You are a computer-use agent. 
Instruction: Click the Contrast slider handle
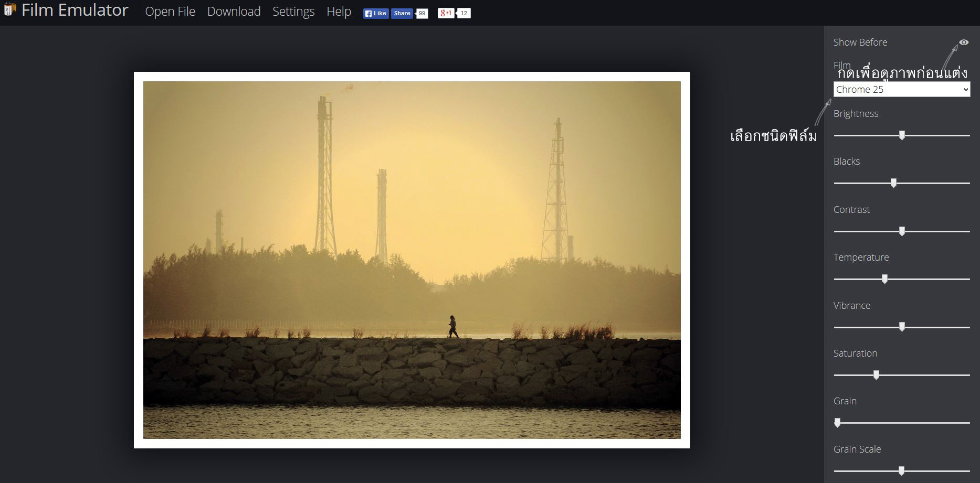[902, 231]
